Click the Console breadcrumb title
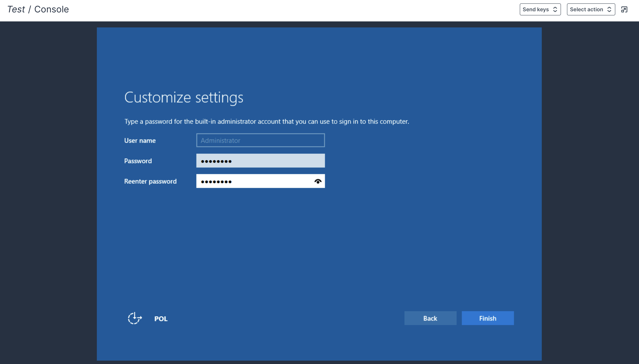This screenshot has width=639, height=364. (x=51, y=9)
